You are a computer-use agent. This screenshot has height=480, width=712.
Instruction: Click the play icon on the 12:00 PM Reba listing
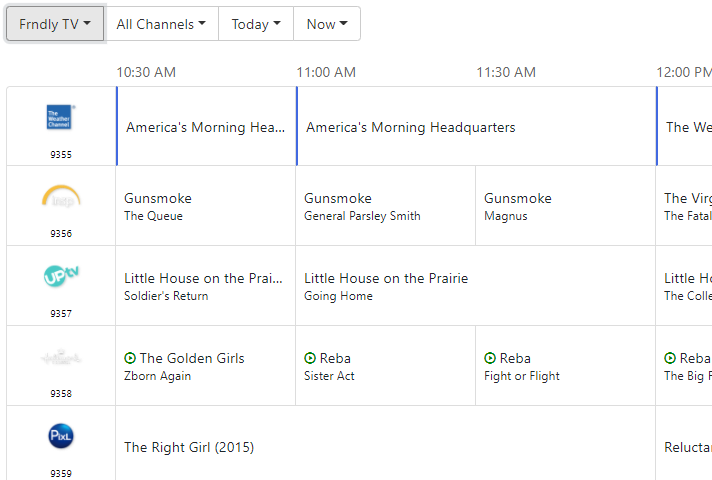coord(670,358)
